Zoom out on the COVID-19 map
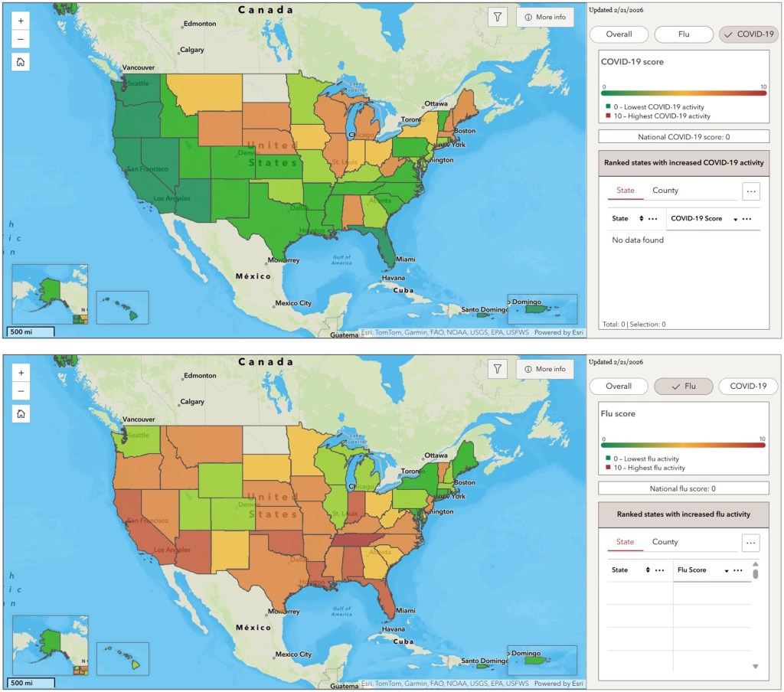This screenshot has width=784, height=692. [21, 40]
